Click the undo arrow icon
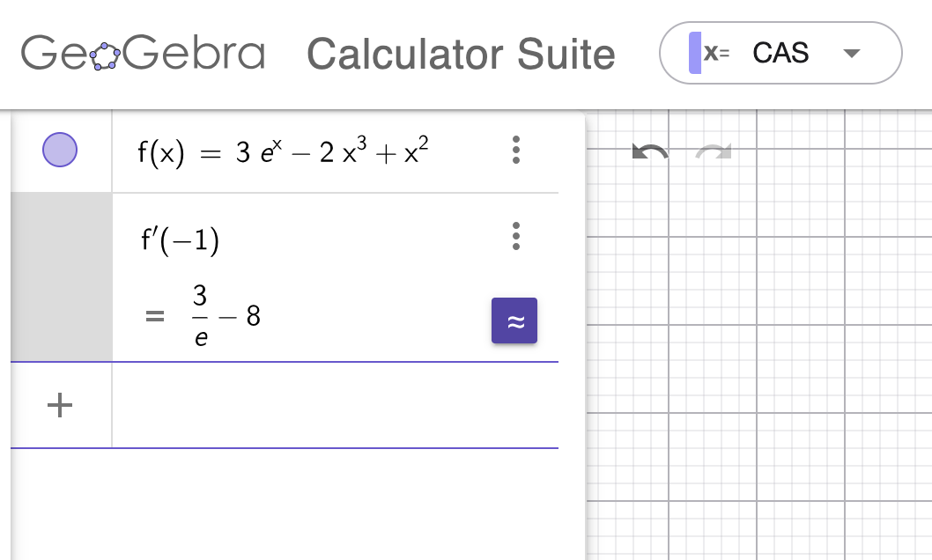This screenshot has height=560, width=932. 650,153
